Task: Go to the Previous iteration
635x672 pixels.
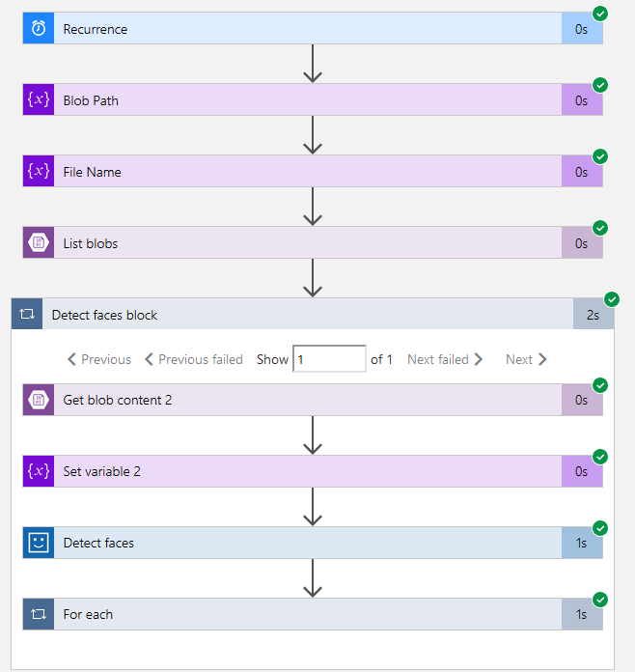Action: coord(99,359)
